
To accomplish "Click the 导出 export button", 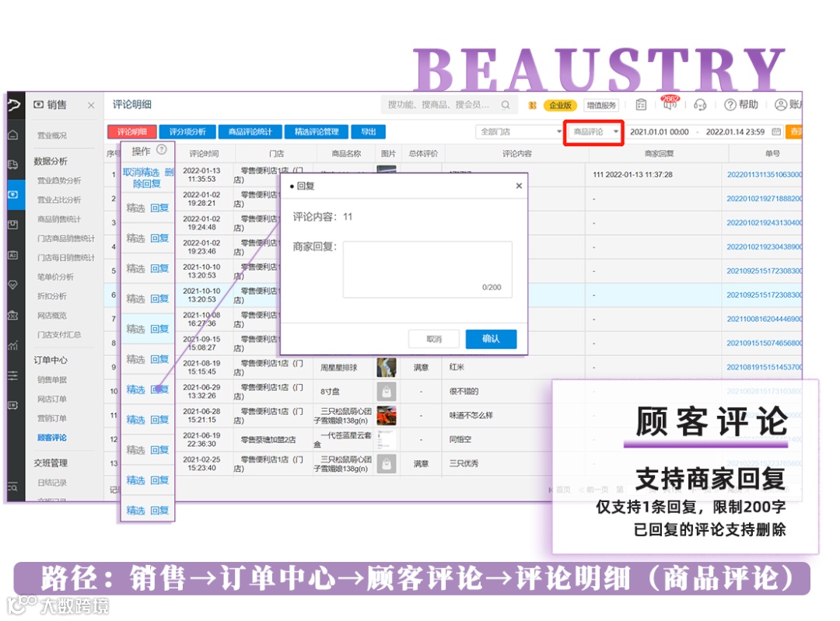I will pyautogui.click(x=368, y=131).
